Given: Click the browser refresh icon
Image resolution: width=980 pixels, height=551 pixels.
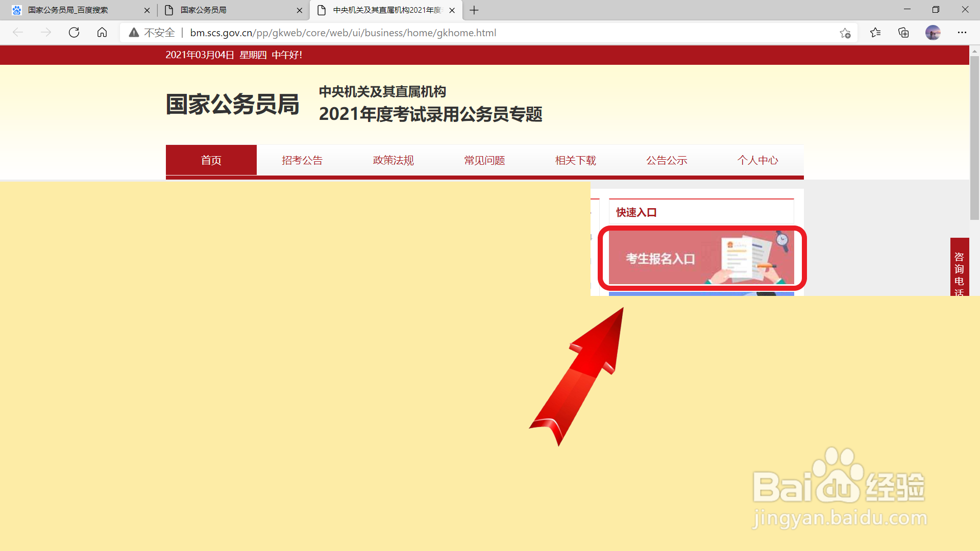Looking at the screenshot, I should pyautogui.click(x=74, y=32).
